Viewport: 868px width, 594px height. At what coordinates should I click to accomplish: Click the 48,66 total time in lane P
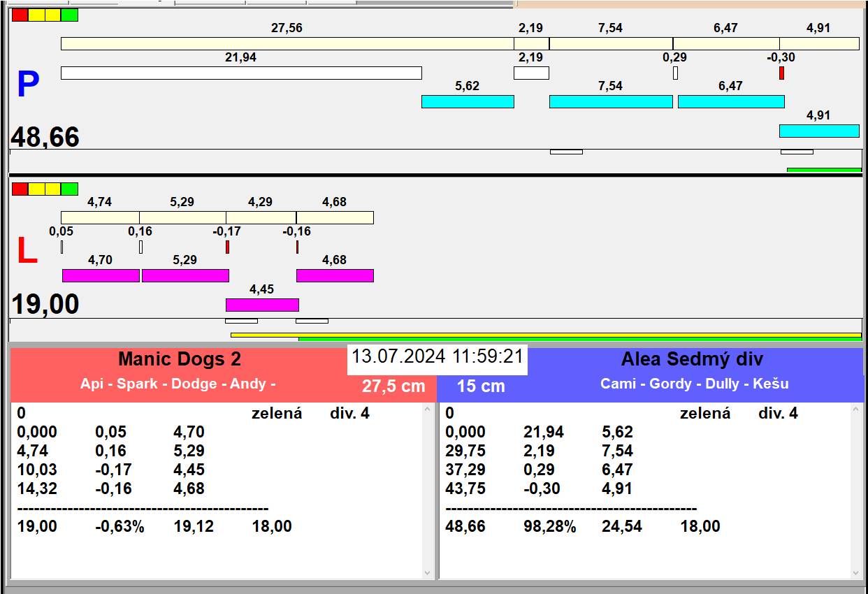pyautogui.click(x=45, y=137)
